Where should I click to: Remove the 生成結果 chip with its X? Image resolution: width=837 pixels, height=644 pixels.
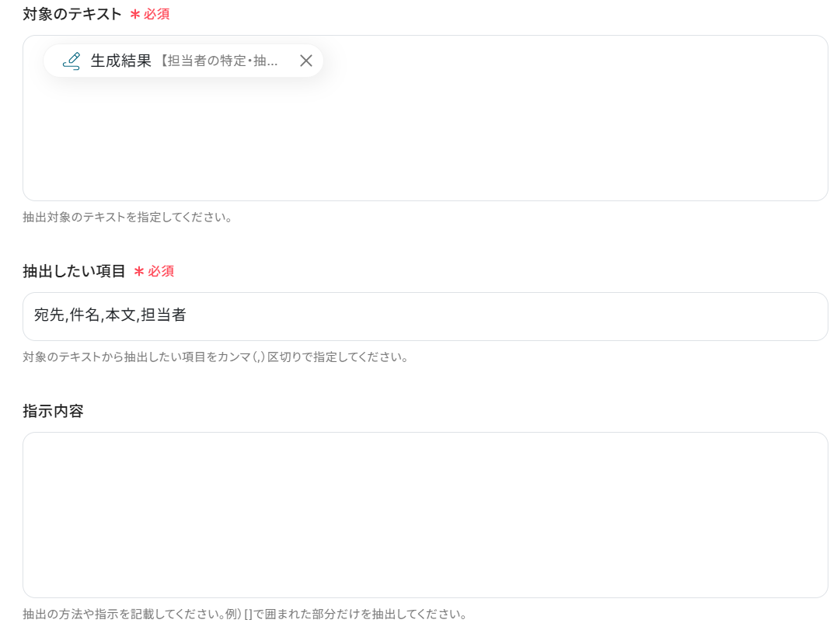pos(306,61)
